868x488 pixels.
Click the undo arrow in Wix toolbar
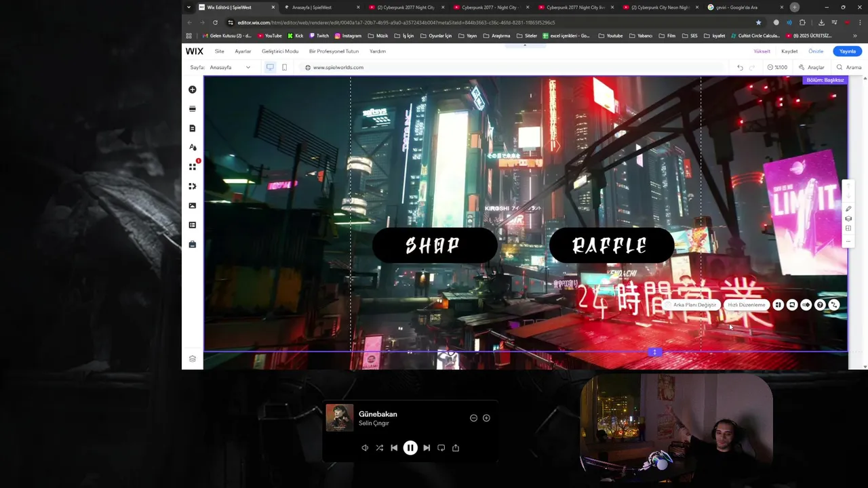click(740, 67)
